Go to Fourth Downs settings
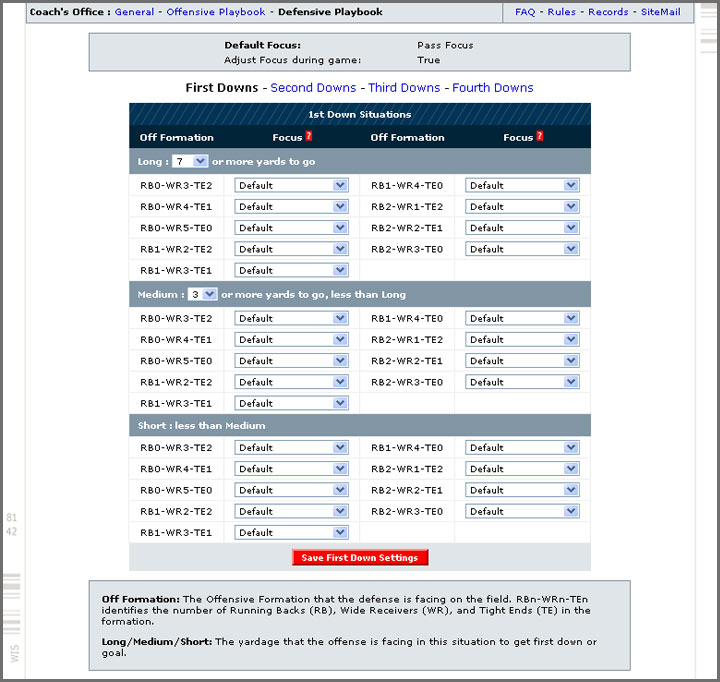720x682 pixels. (492, 88)
